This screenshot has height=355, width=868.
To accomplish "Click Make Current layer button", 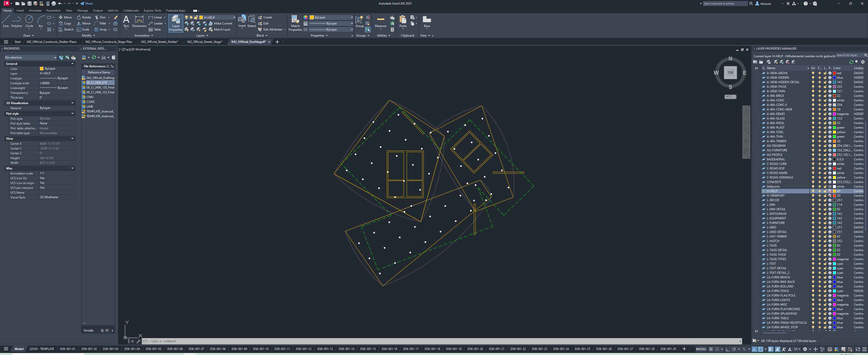I will pos(220,23).
